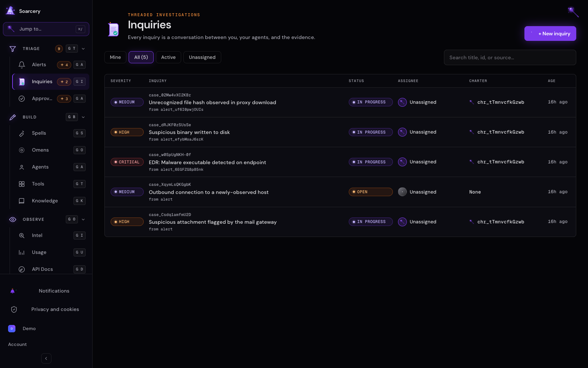Click the Demo avatar badge

coord(12,329)
